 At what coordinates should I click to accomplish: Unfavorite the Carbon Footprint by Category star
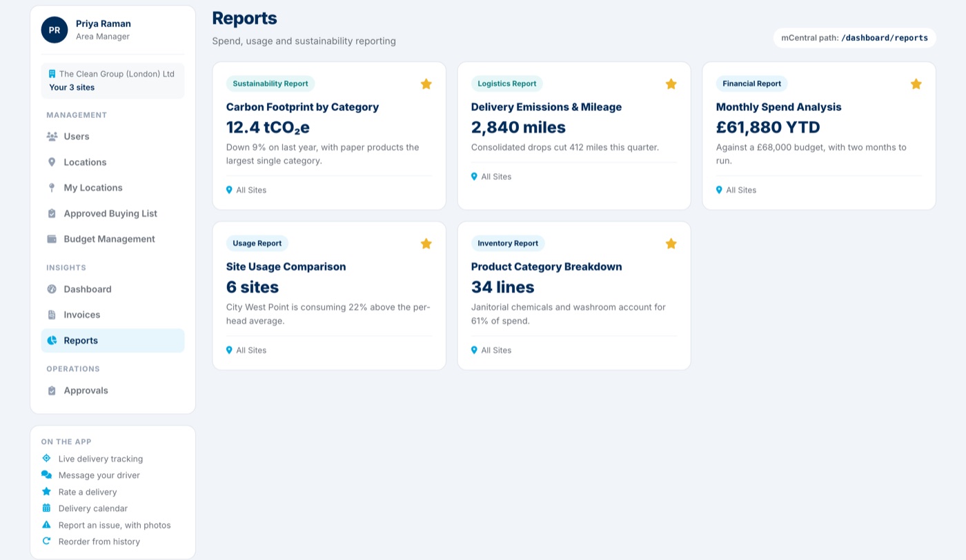(426, 84)
